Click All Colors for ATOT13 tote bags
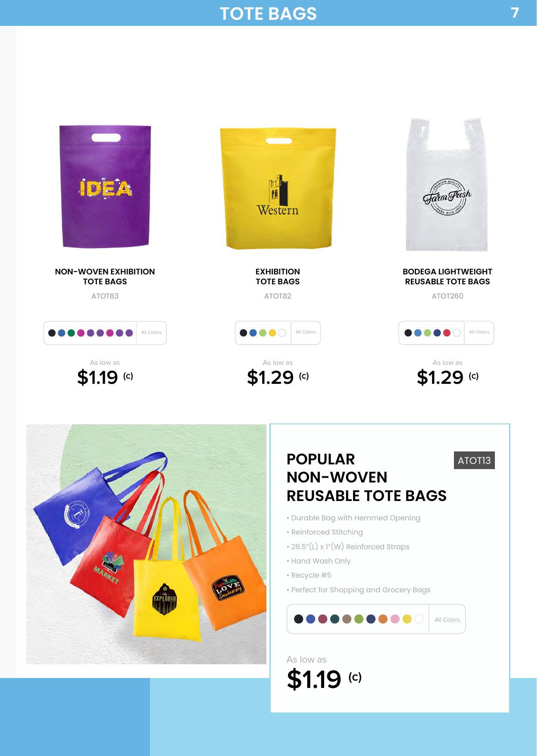The width and height of the screenshot is (538, 756). 447,619
